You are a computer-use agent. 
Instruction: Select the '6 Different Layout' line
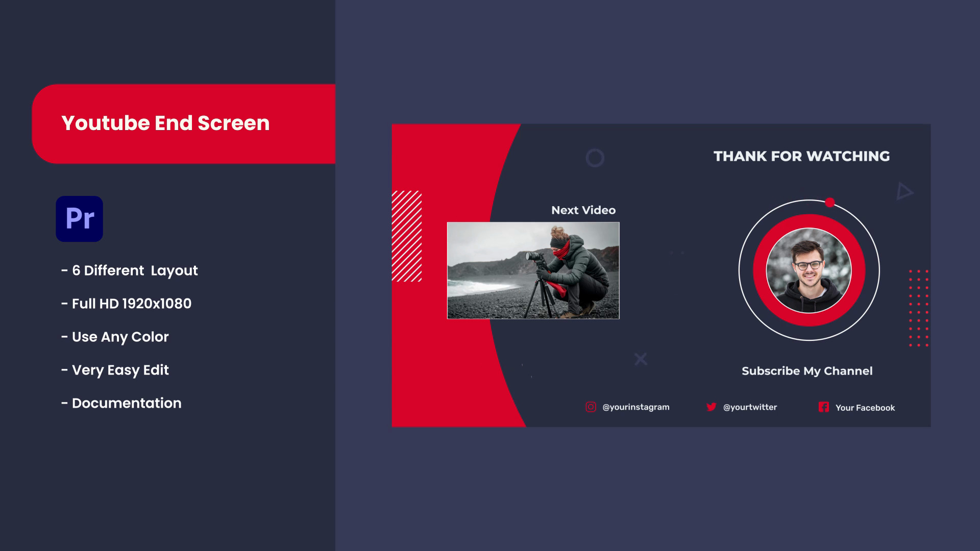pos(129,270)
